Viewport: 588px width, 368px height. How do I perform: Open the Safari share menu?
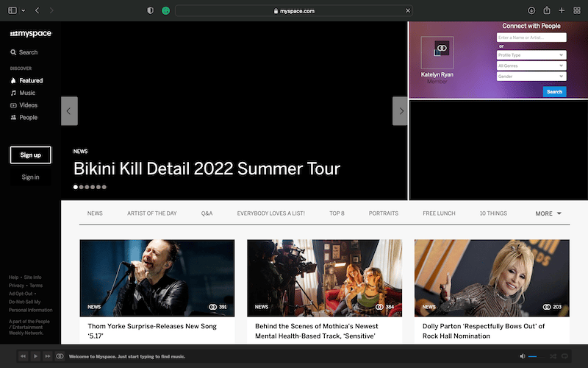click(547, 10)
